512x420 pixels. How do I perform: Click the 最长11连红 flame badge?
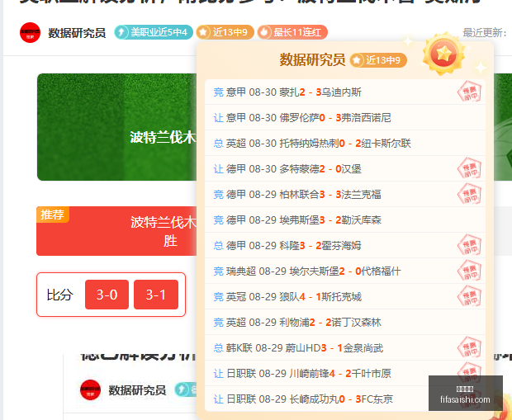(292, 32)
